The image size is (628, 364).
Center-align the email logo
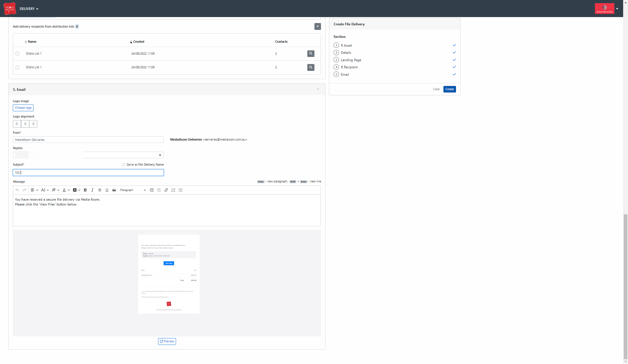25,124
